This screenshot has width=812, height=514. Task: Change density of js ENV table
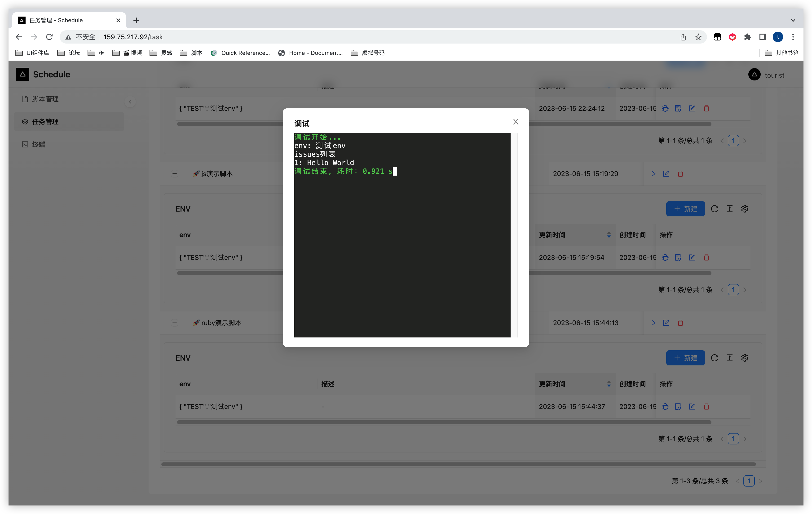[x=730, y=209]
